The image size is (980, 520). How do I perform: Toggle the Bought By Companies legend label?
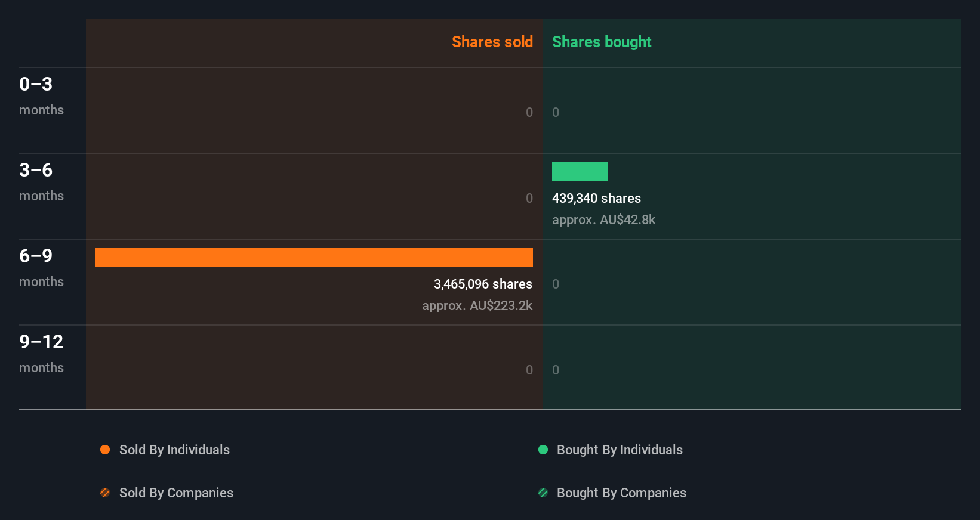coord(621,493)
